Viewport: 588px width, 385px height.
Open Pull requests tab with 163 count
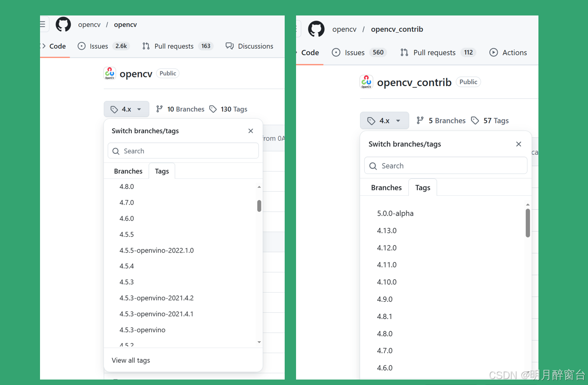tap(178, 46)
